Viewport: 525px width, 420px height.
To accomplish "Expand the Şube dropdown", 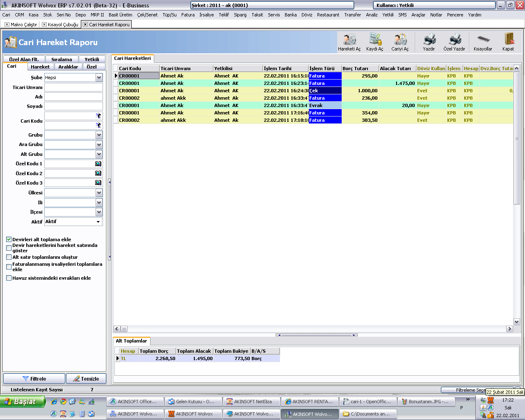I will (x=99, y=78).
